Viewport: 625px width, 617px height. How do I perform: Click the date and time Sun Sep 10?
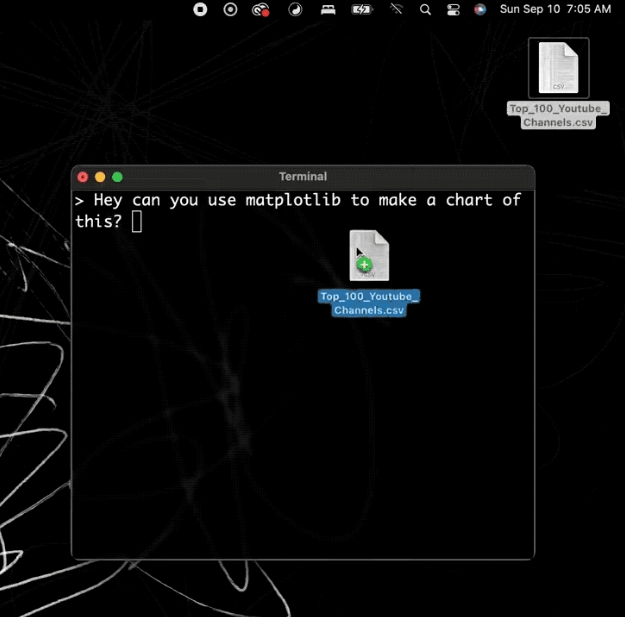[x=555, y=9]
